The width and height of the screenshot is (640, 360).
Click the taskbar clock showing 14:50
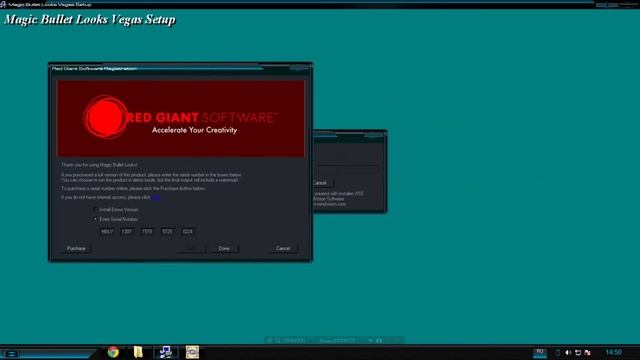pyautogui.click(x=613, y=352)
